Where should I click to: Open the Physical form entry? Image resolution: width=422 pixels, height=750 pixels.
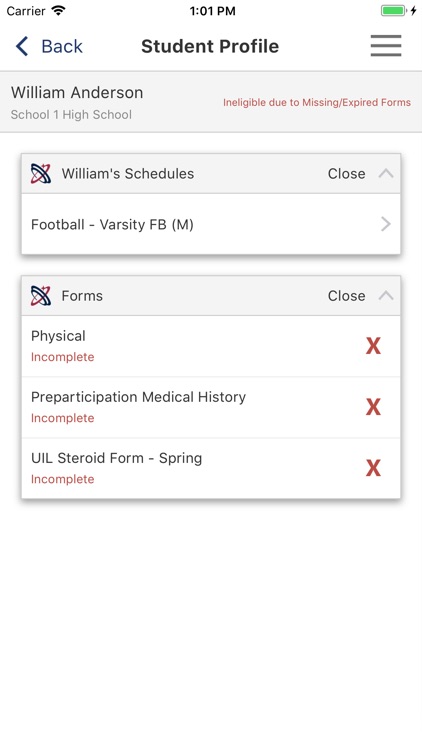click(211, 346)
